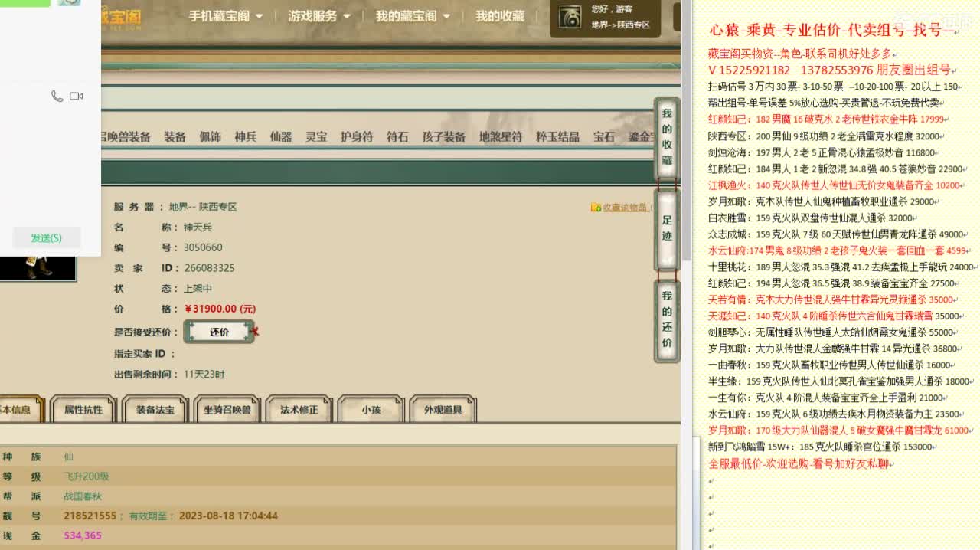
Task: Open the 手机藏宝阁 dropdown menu
Action: point(226,16)
